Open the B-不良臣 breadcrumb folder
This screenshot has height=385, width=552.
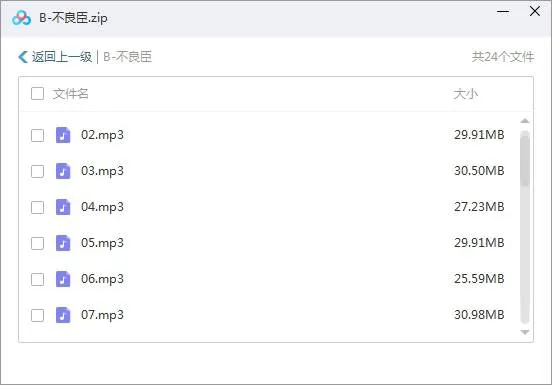coord(127,57)
